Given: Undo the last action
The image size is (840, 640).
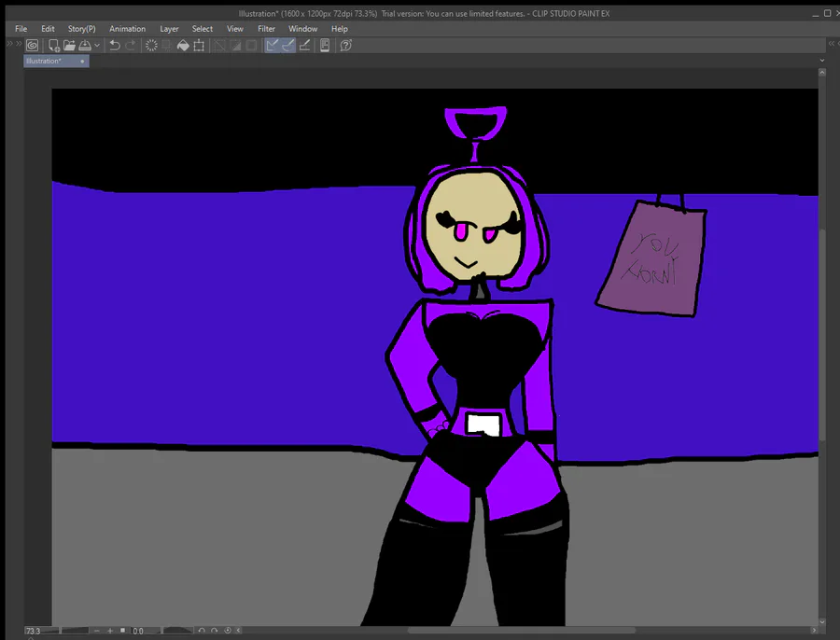Looking at the screenshot, I should [115, 46].
